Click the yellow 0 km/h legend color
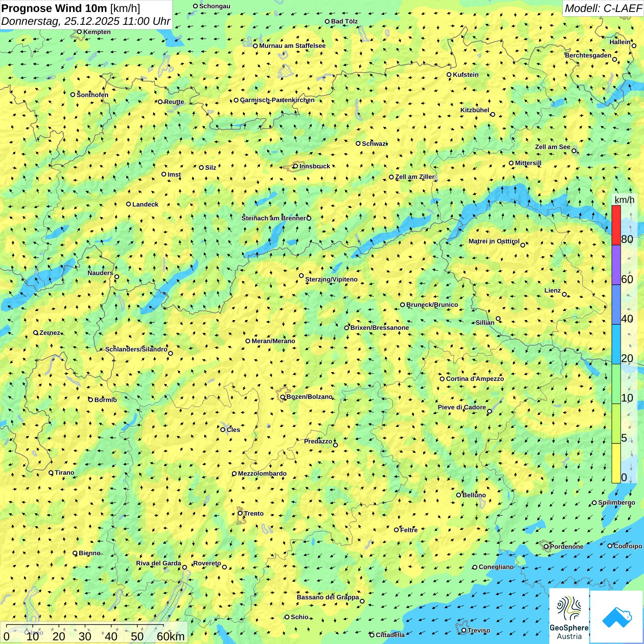Viewport: 644px width, 644px height. (x=616, y=463)
